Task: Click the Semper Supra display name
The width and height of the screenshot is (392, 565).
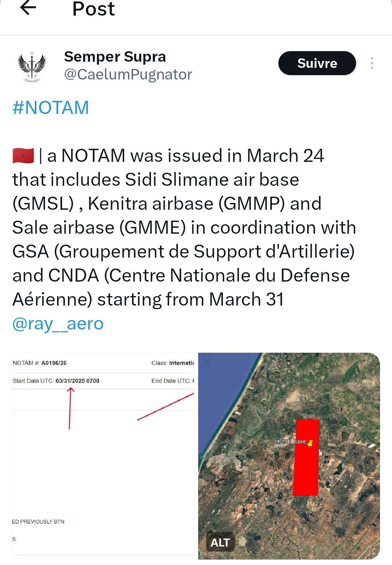Action: coord(115,57)
